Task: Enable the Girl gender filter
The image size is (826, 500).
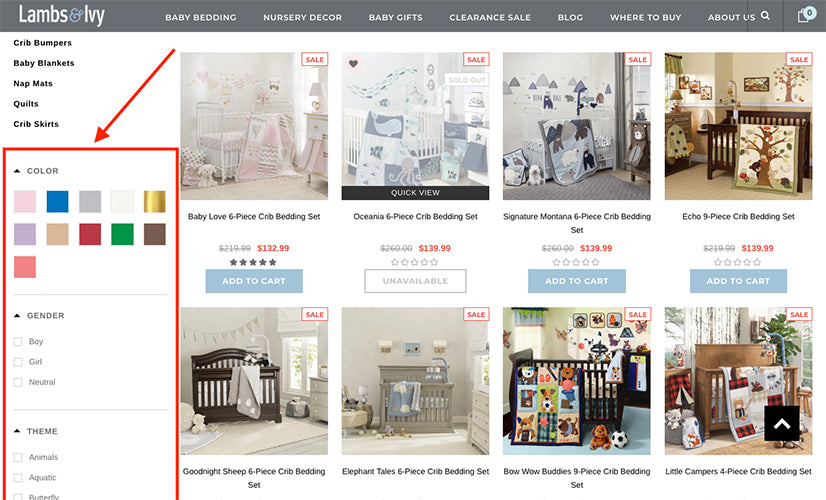Action: (18, 362)
